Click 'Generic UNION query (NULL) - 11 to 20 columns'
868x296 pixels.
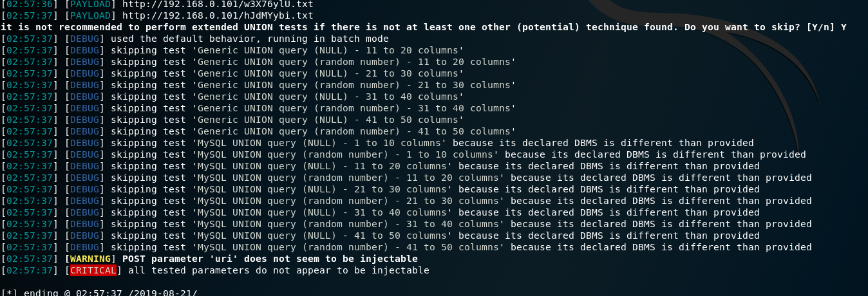328,50
